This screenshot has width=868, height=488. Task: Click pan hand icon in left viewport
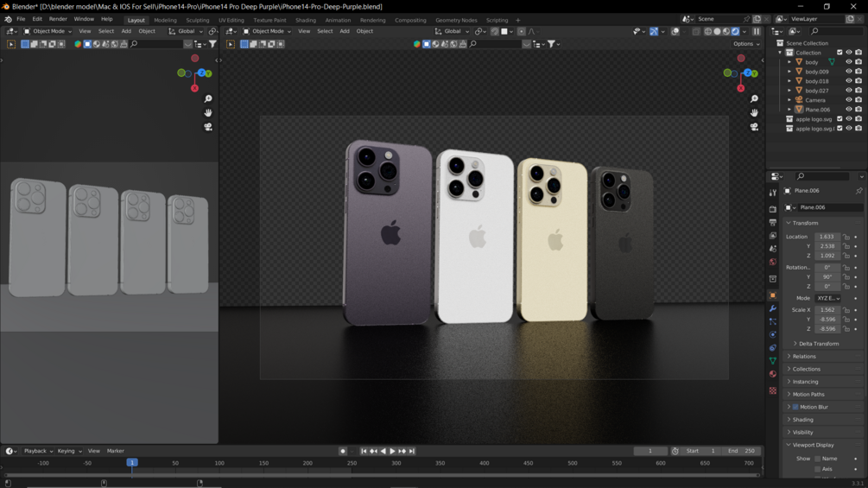208,113
